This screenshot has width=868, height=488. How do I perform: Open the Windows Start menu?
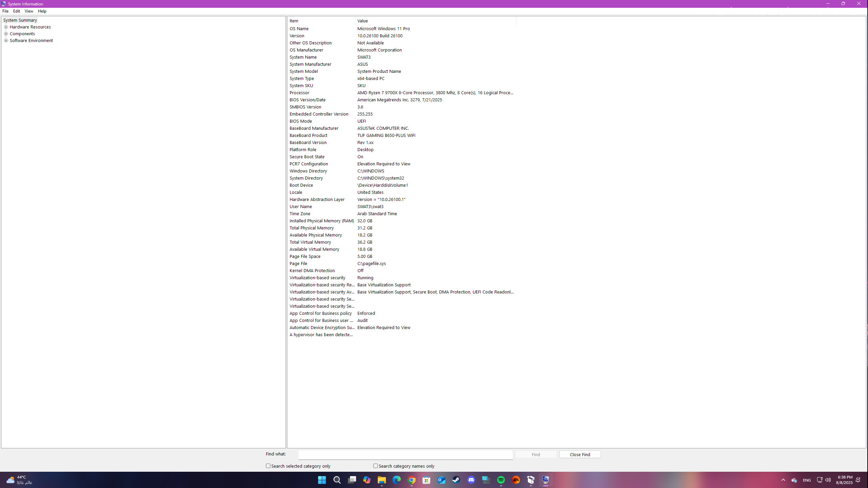click(x=322, y=480)
